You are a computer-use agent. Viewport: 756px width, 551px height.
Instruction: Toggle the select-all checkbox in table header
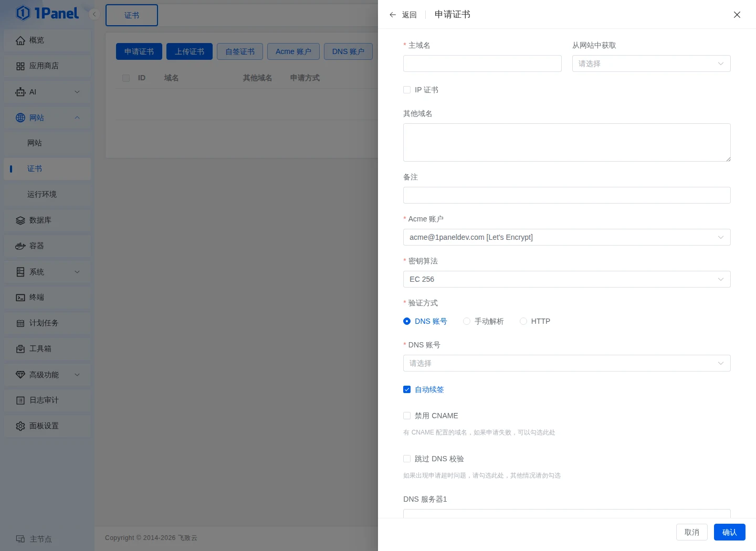point(126,78)
